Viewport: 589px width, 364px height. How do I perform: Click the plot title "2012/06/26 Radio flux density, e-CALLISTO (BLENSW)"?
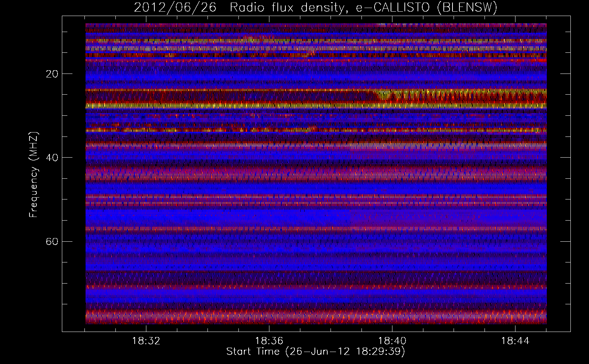(316, 8)
